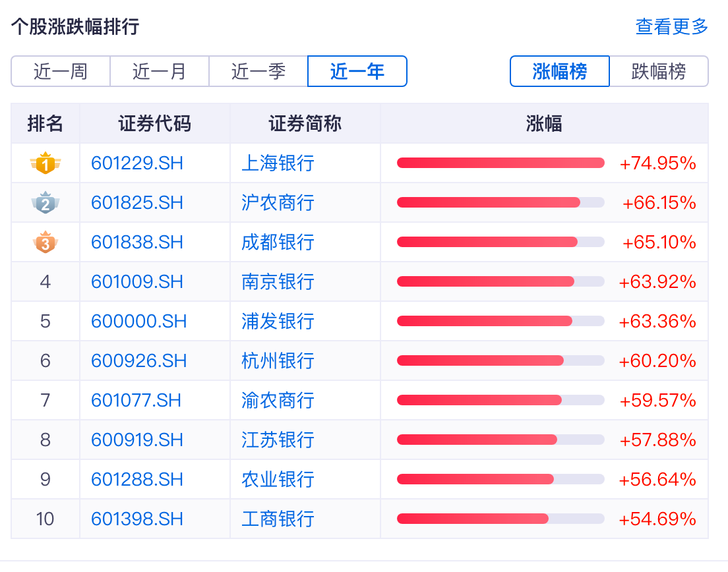The width and height of the screenshot is (728, 572).
Task: Switch to the 近一周 tab
Action: pos(61,71)
